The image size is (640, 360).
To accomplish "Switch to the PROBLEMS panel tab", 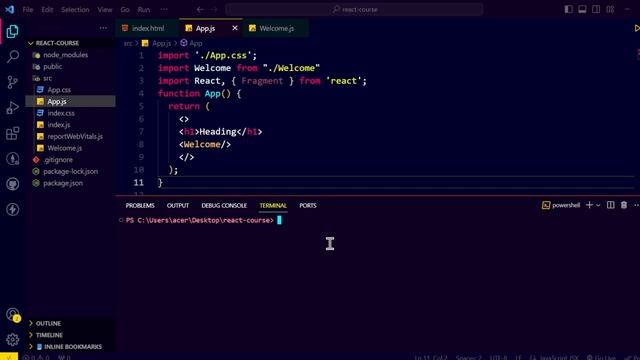I will point(140,205).
